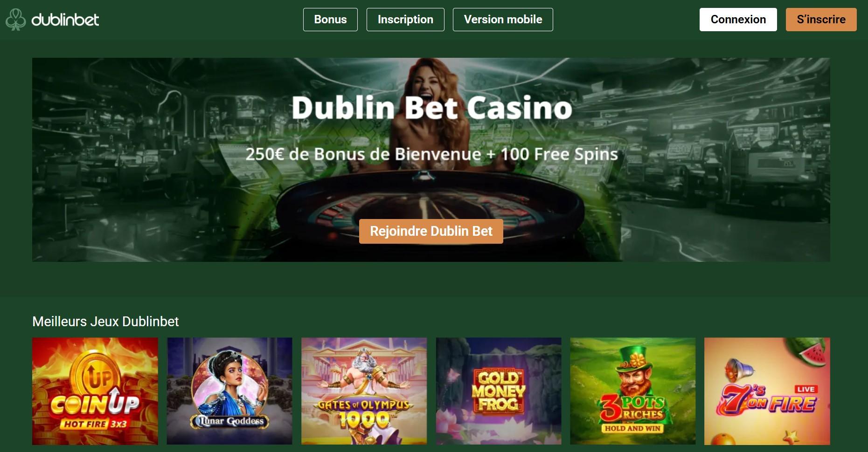Open the Version mobile page

pyautogui.click(x=503, y=20)
